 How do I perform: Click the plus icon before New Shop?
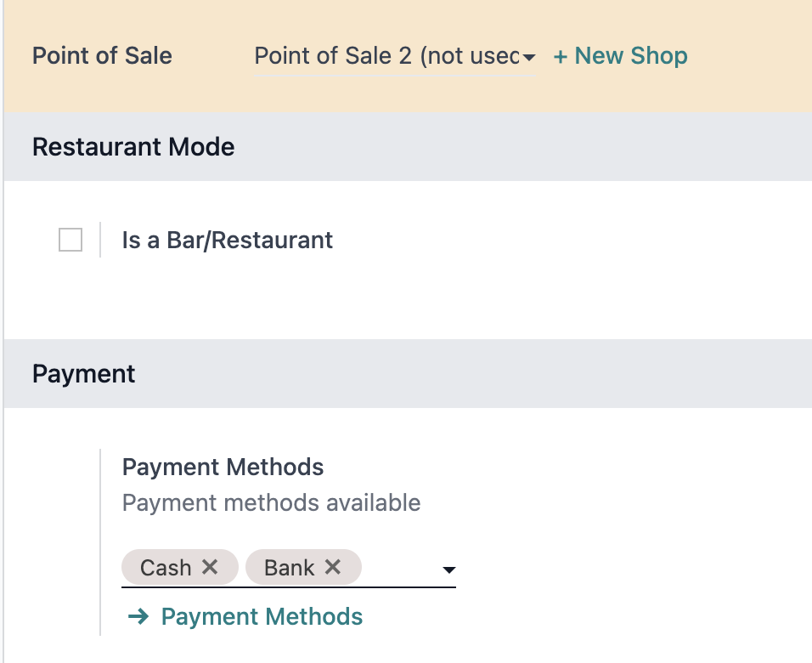[x=561, y=56]
